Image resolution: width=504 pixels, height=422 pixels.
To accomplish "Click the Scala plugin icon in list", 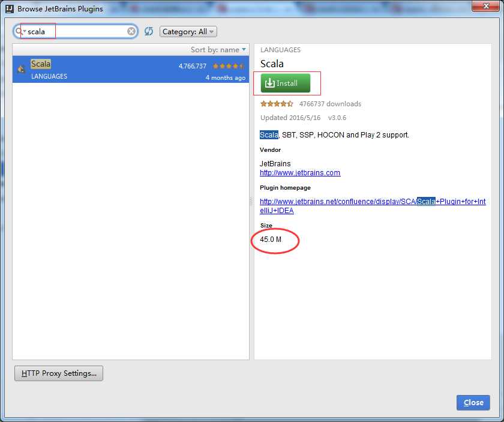I will pyautogui.click(x=21, y=69).
